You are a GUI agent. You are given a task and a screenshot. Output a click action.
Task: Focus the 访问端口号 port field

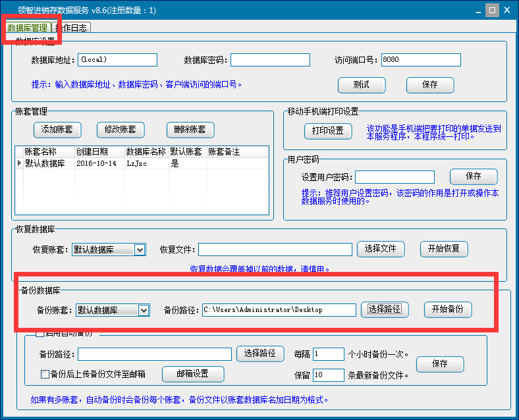tap(420, 60)
